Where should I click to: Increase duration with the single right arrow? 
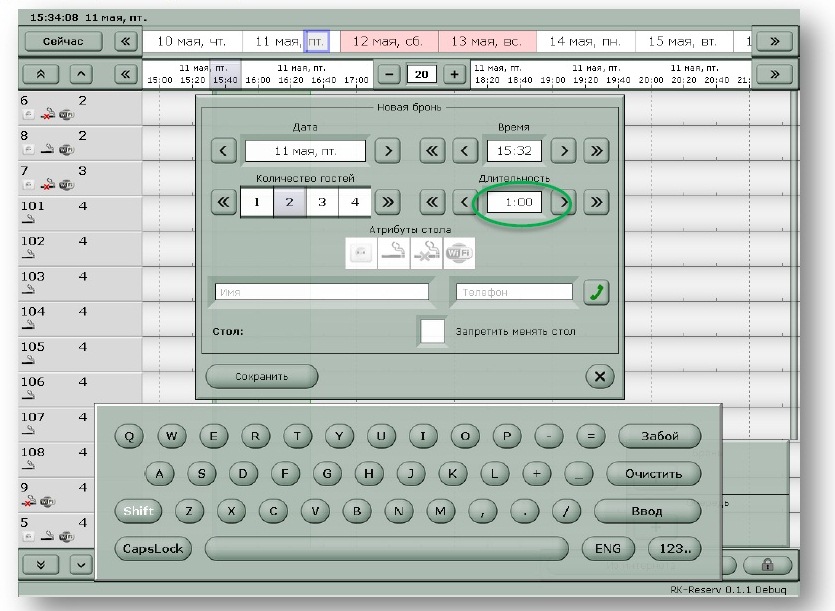565,201
